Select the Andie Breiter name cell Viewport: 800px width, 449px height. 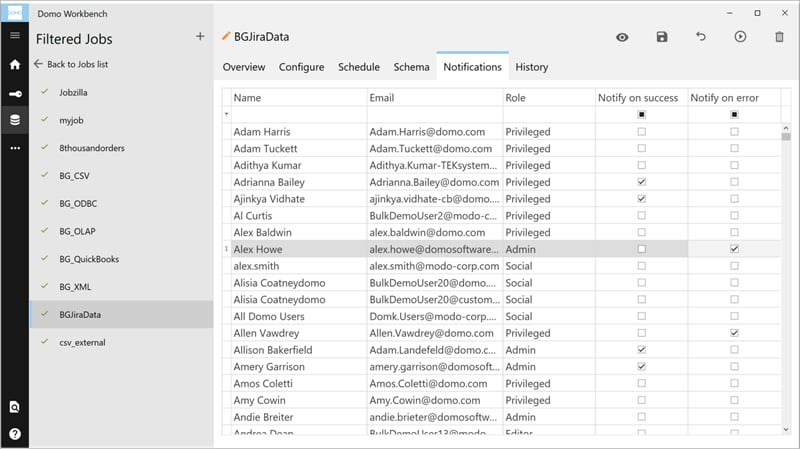[299, 417]
